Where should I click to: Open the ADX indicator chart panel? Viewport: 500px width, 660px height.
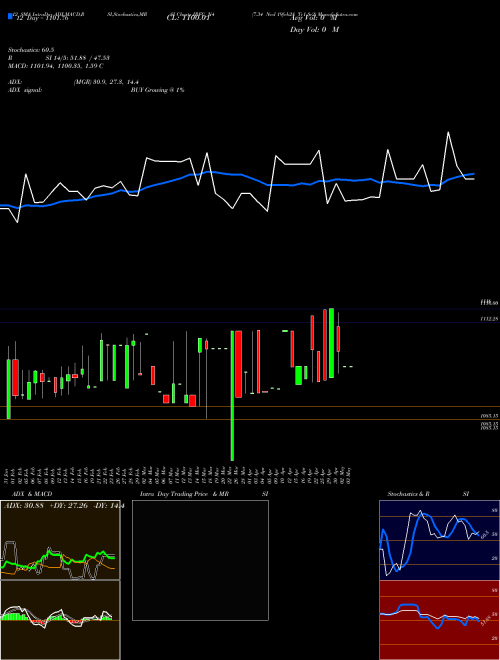tap(60, 540)
